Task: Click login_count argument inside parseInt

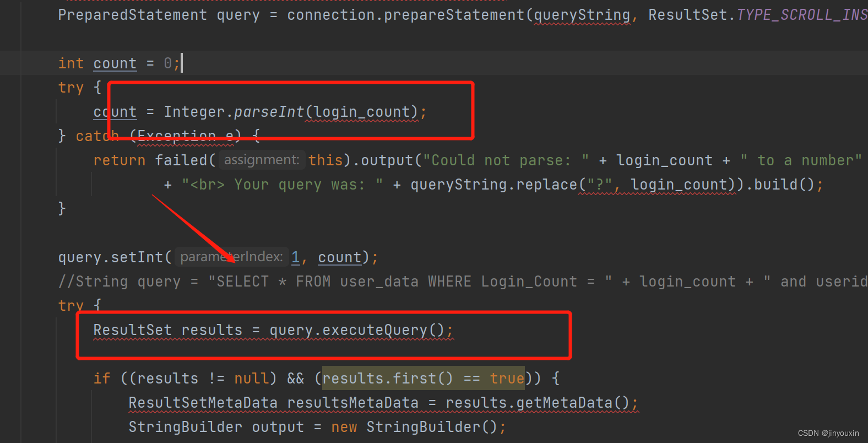Action: point(362,112)
